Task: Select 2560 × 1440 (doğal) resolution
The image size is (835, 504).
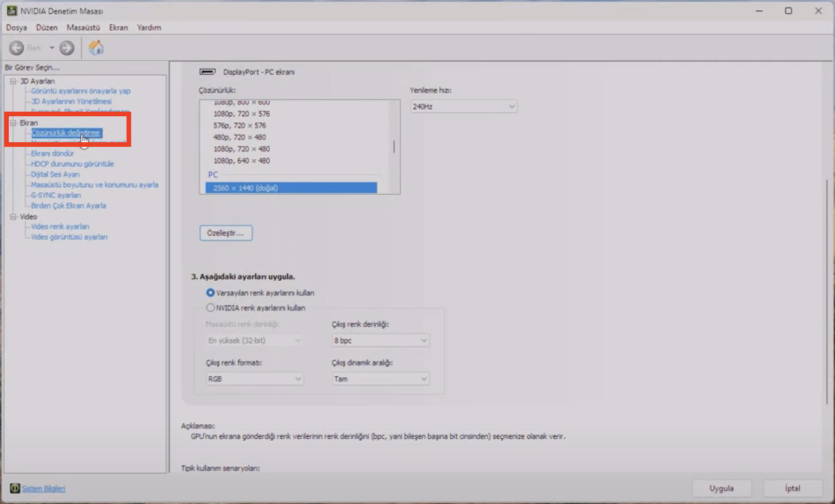Action: [x=291, y=188]
